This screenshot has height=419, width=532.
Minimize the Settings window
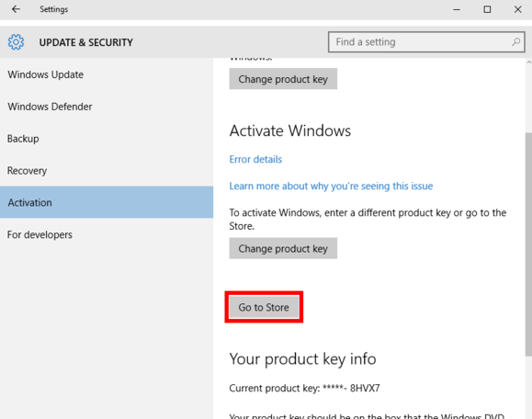point(457,9)
